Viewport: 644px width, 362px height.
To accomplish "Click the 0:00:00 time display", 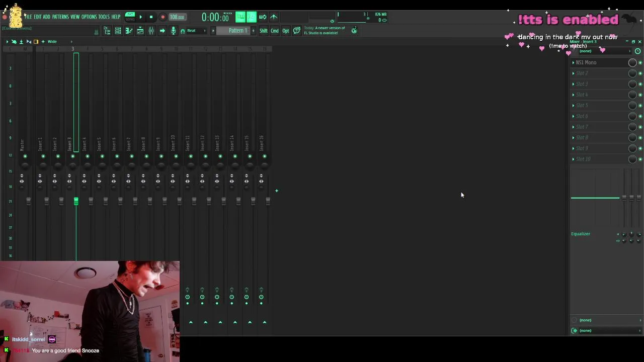I will click(x=215, y=18).
